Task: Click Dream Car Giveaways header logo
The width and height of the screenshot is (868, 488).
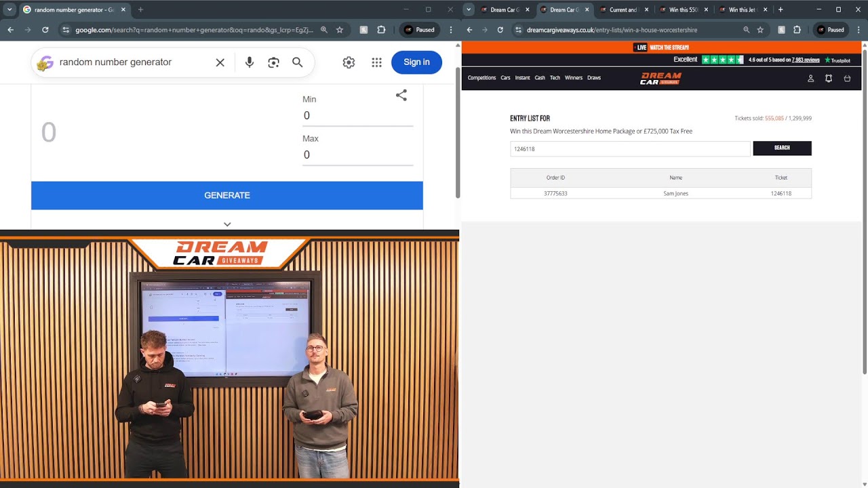Action: coord(660,79)
